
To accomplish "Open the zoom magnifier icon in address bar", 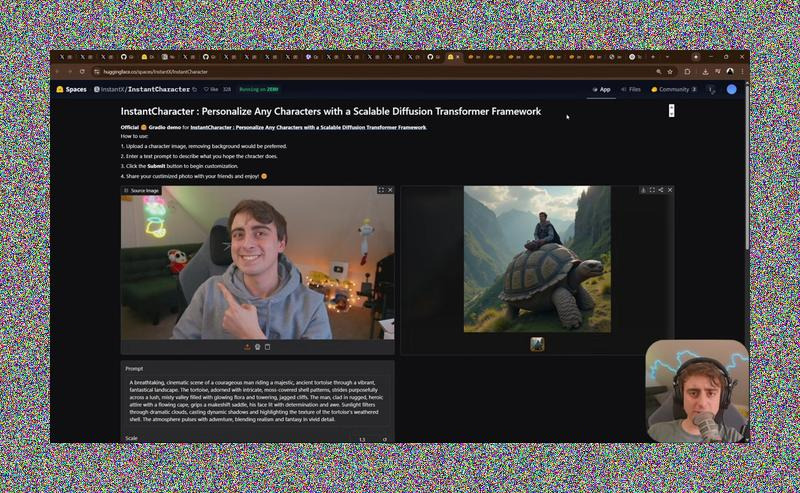I will click(659, 72).
